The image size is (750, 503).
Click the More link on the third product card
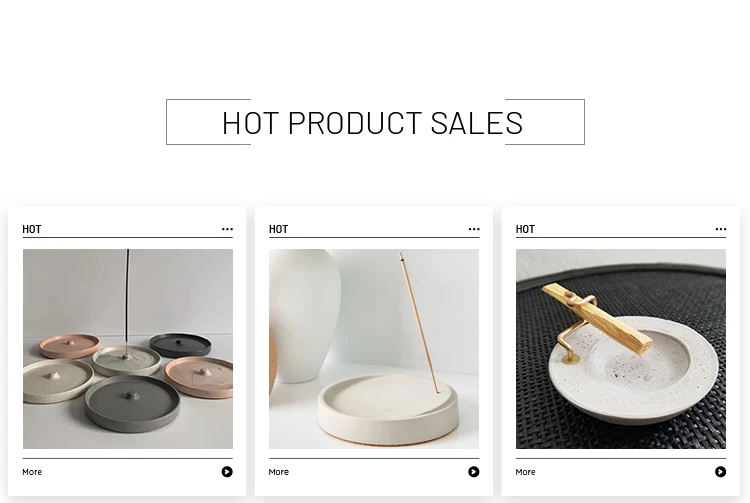click(x=525, y=472)
